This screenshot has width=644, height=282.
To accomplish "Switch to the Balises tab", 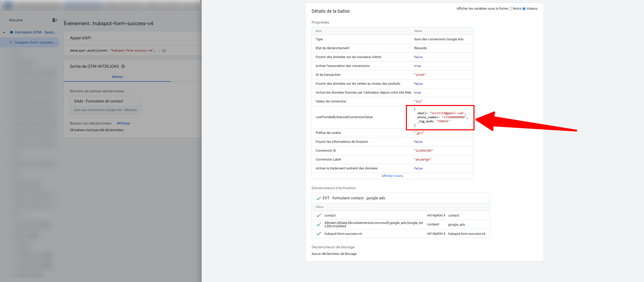I will click(x=118, y=77).
